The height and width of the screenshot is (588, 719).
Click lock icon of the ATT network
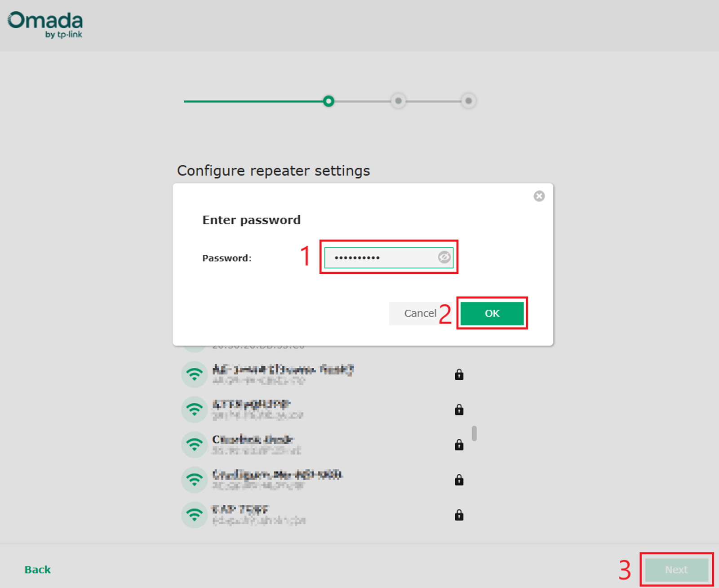point(459,409)
